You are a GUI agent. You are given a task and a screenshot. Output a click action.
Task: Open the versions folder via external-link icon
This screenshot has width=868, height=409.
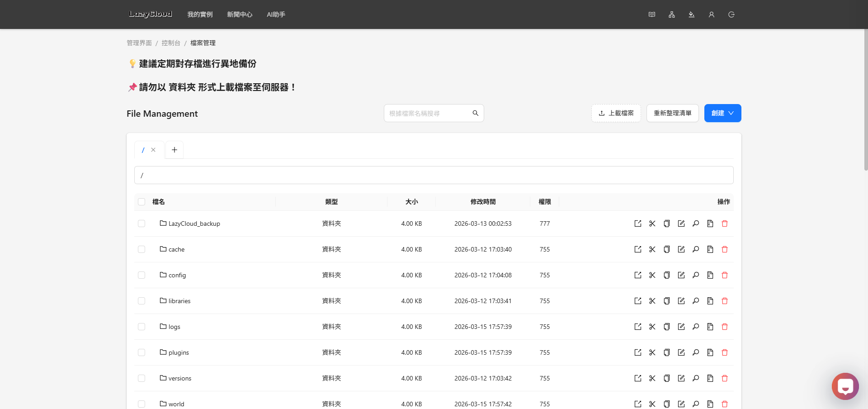[x=637, y=378]
